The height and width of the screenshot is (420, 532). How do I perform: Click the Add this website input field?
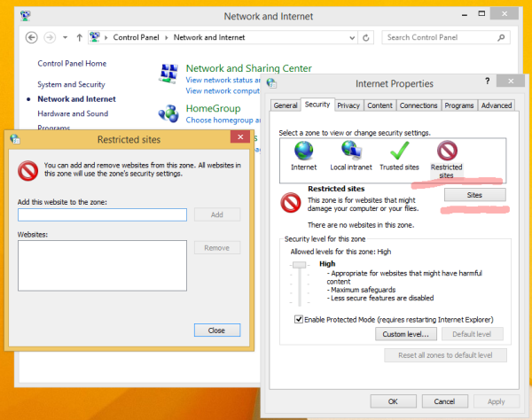point(102,214)
